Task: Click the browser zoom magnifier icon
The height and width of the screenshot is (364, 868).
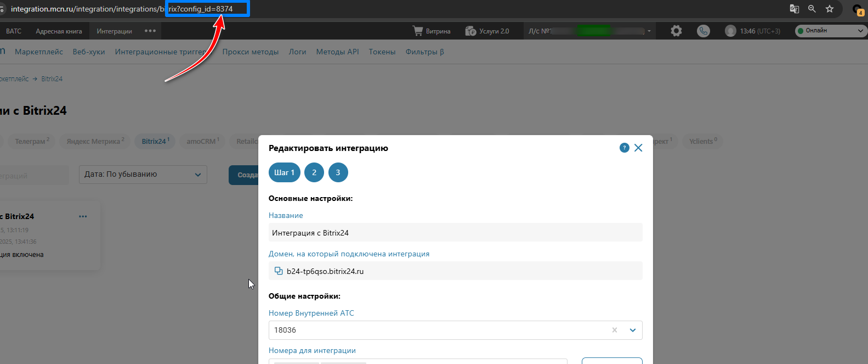Action: coord(812,9)
